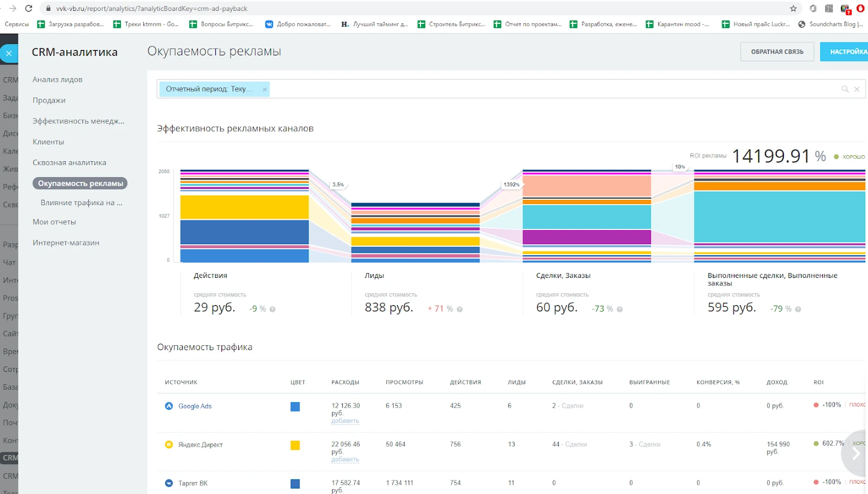Click the Google Ads source icon
The width and height of the screenshot is (868, 494).
pos(169,406)
